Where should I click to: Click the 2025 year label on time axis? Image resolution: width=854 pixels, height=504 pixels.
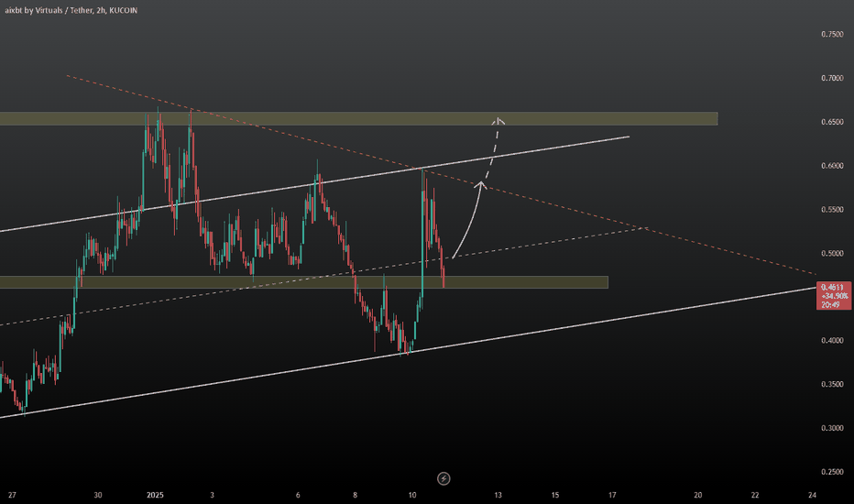click(x=155, y=495)
